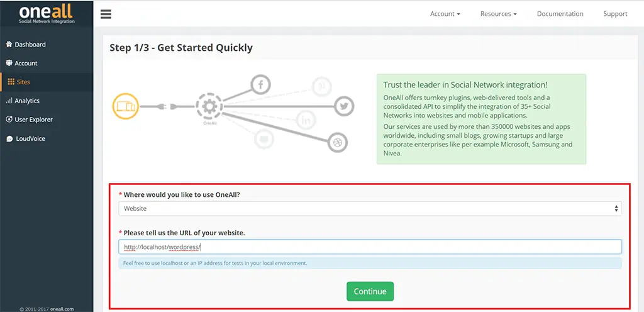The width and height of the screenshot is (644, 312).
Task: Click the hamburger menu icon
Action: pos(106,14)
